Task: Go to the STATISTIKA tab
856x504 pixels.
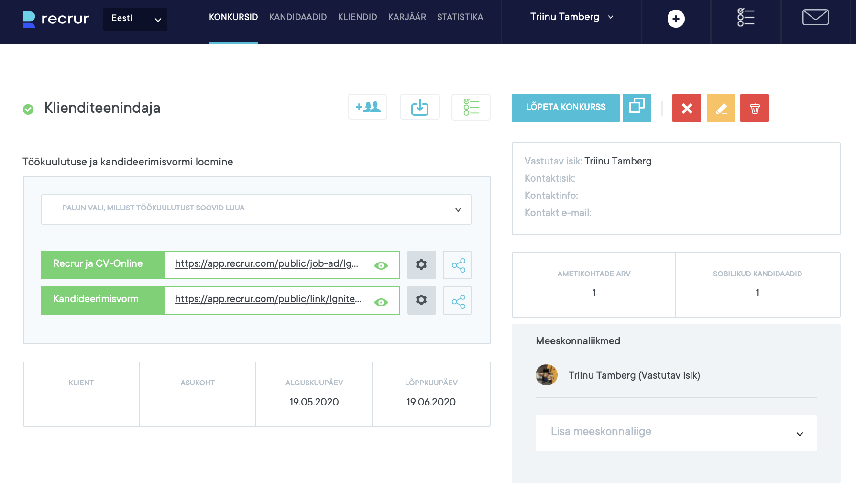Action: (460, 17)
